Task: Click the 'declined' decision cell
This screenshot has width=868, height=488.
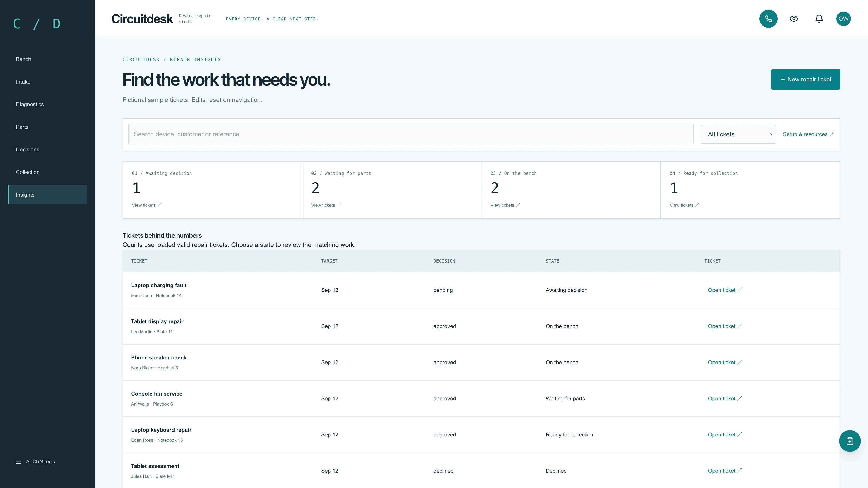Action: [443, 470]
